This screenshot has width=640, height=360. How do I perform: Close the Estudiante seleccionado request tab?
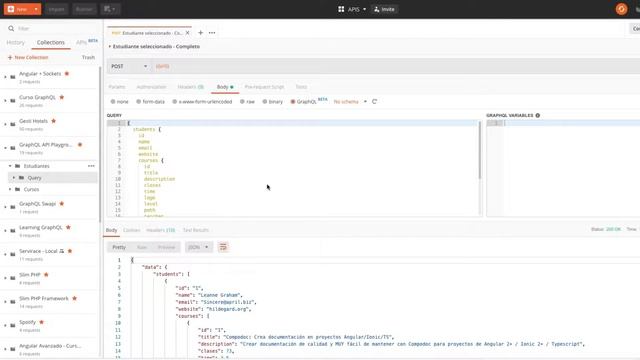(x=188, y=33)
